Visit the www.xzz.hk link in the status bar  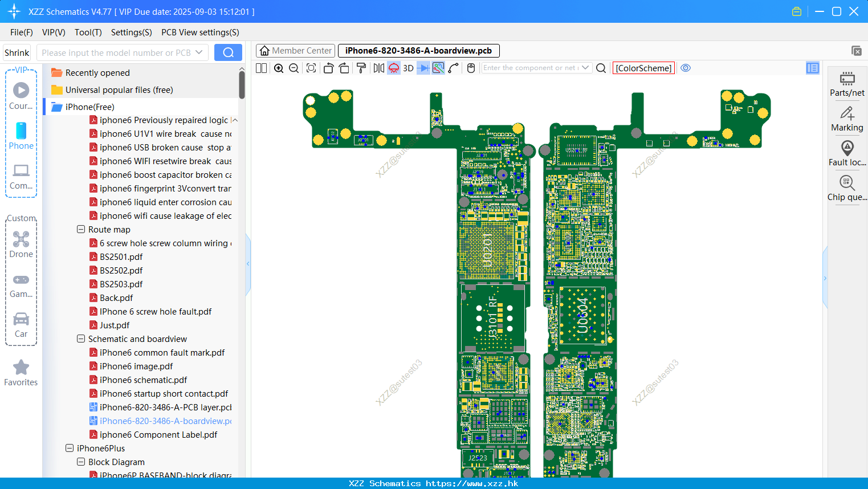click(x=472, y=483)
